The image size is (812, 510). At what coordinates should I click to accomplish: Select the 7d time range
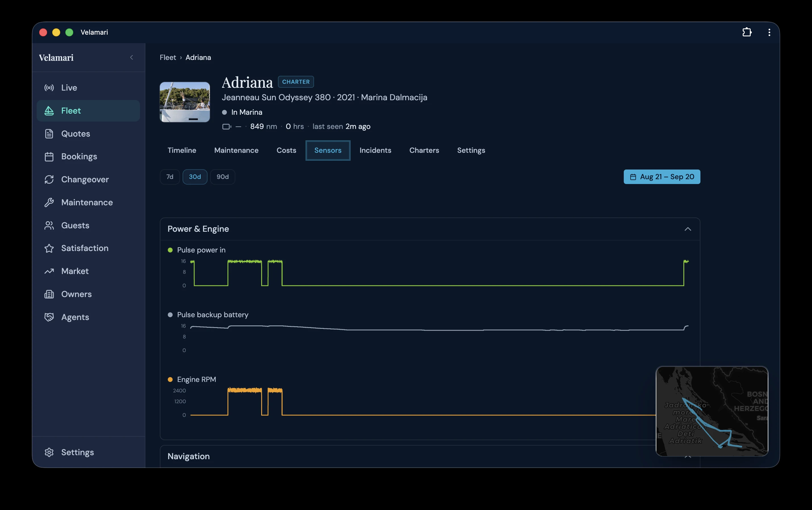coord(169,177)
